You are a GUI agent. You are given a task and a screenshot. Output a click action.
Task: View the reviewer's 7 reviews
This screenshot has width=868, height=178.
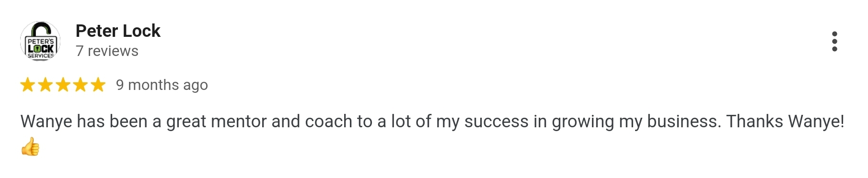click(107, 51)
